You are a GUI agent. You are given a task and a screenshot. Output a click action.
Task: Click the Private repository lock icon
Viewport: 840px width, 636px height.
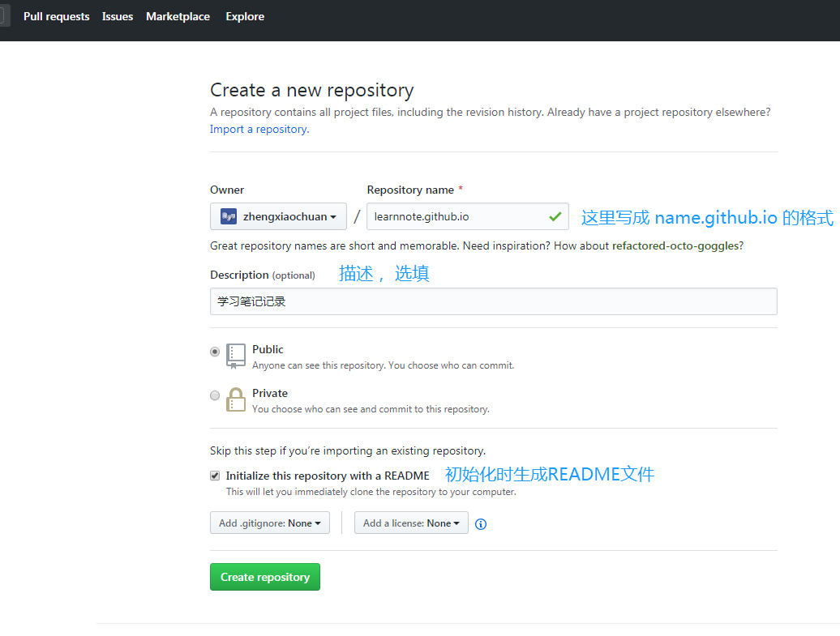236,399
